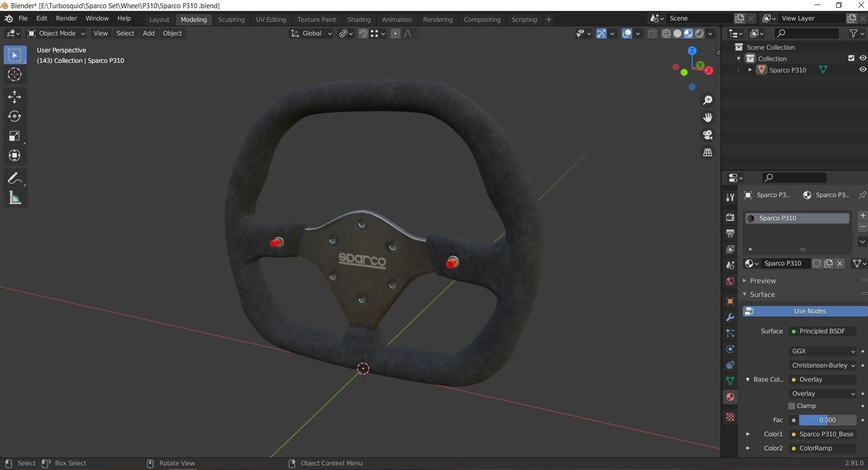Open the Output properties tab
868x470 pixels.
(x=730, y=233)
